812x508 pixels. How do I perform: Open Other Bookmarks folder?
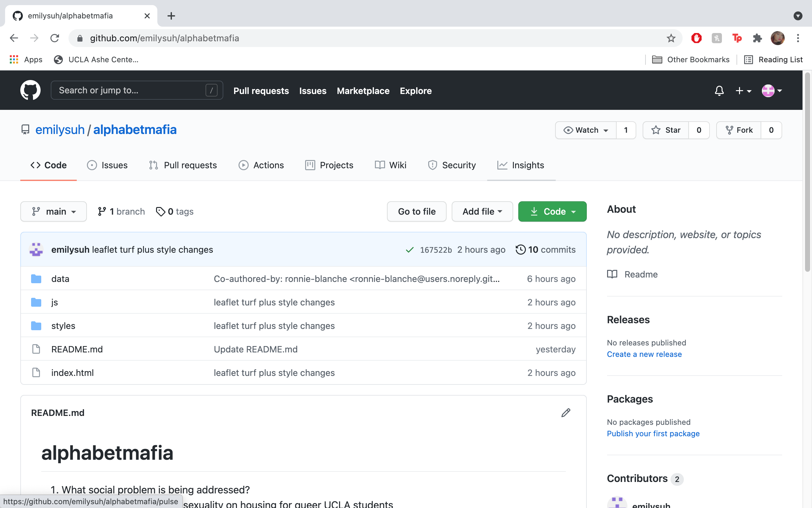point(691,59)
